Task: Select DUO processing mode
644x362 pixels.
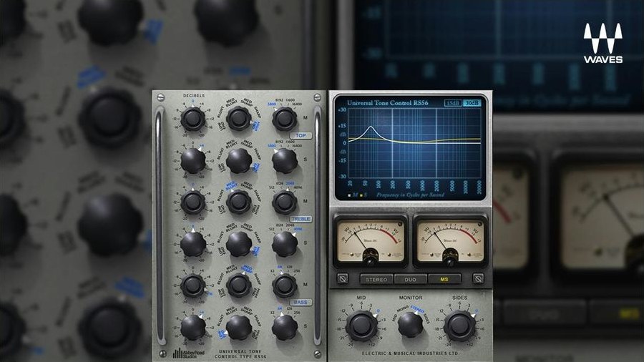Action: (410, 279)
